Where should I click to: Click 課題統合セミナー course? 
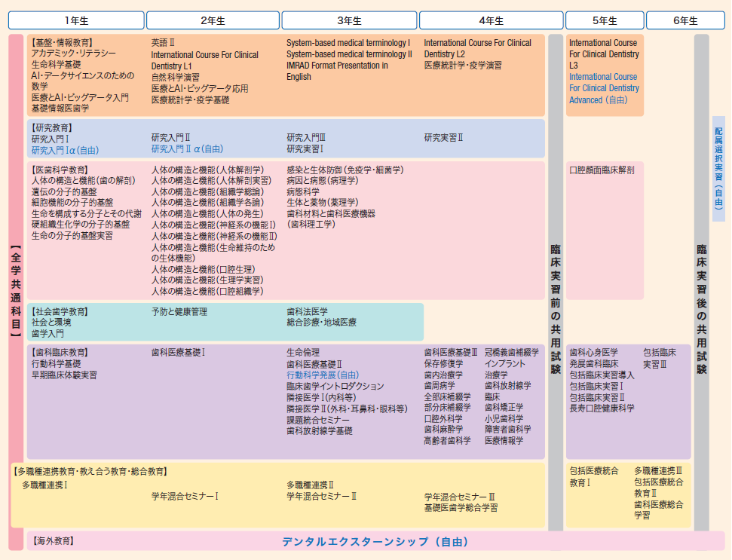tap(318, 420)
